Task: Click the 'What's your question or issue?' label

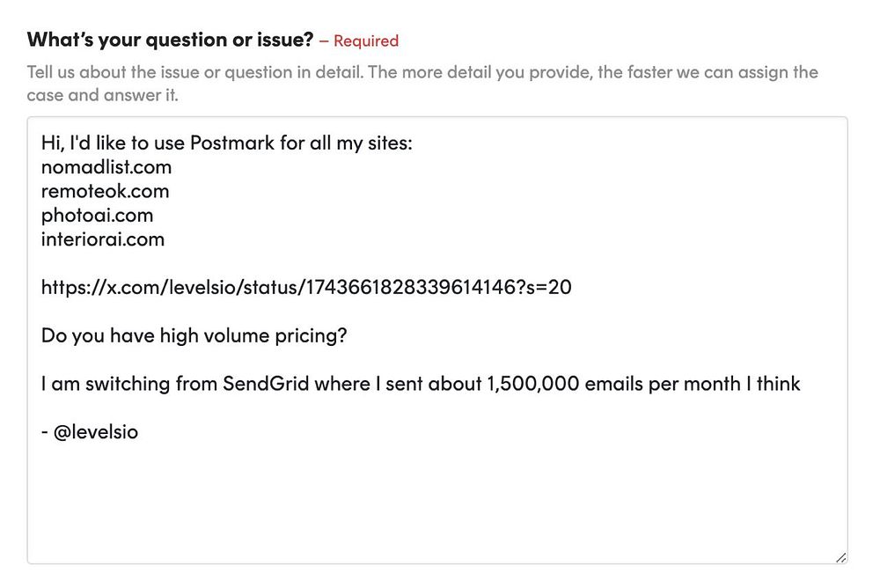Action: [x=170, y=40]
